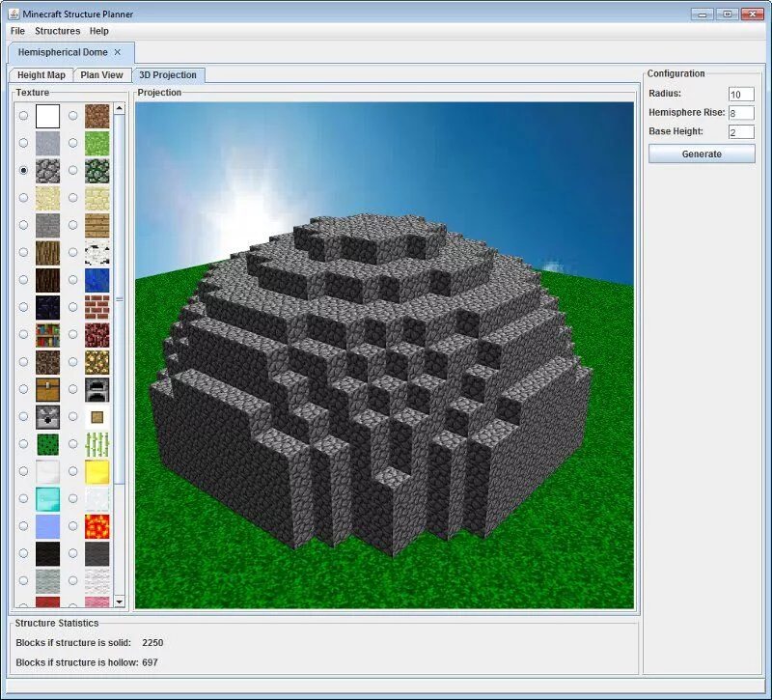Choose the red brick texture

97,307
